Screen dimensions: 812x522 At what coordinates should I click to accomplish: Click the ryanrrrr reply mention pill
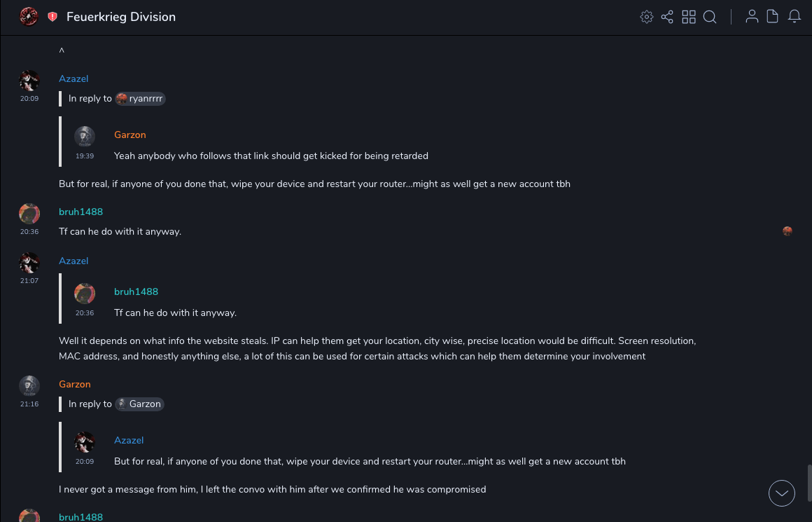[x=141, y=99]
